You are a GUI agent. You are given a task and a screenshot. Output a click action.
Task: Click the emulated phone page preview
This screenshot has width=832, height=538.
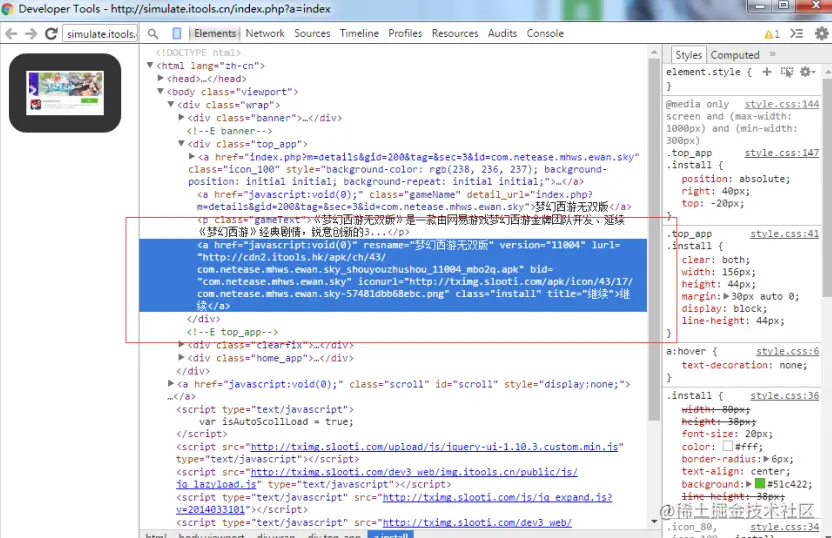point(65,93)
